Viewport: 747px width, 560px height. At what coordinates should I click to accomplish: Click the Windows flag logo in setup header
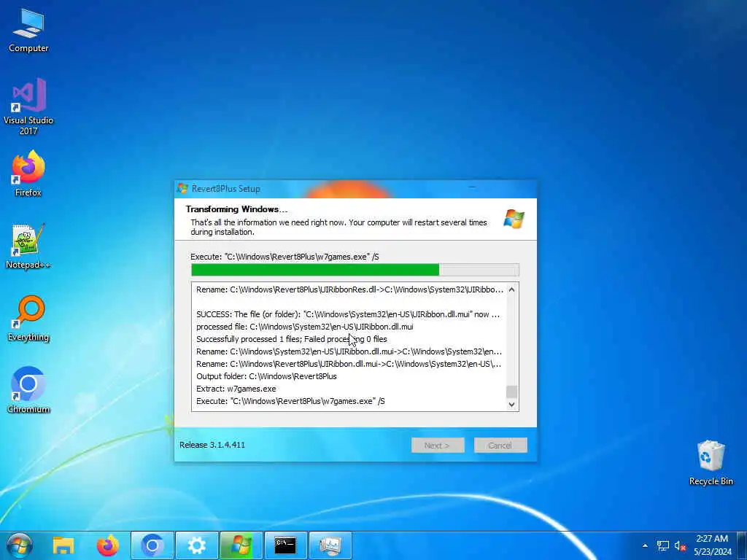(x=514, y=219)
